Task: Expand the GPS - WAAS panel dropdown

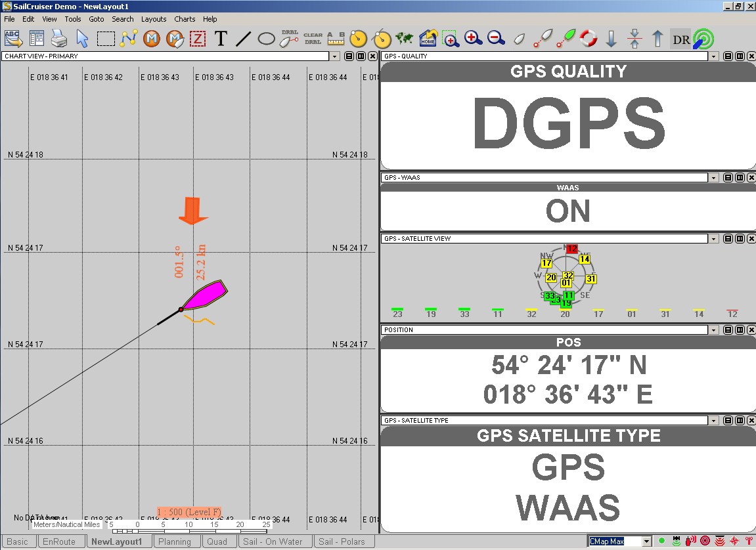Action: (x=713, y=178)
